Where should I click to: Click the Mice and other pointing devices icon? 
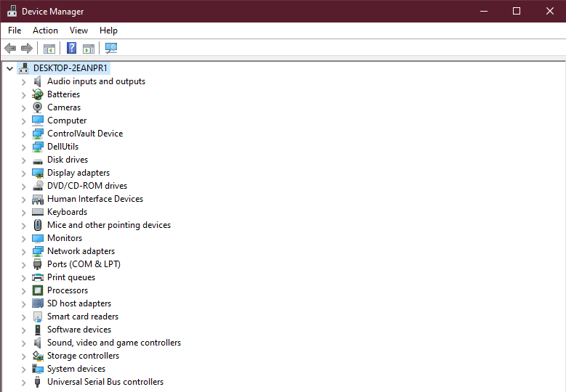(38, 225)
